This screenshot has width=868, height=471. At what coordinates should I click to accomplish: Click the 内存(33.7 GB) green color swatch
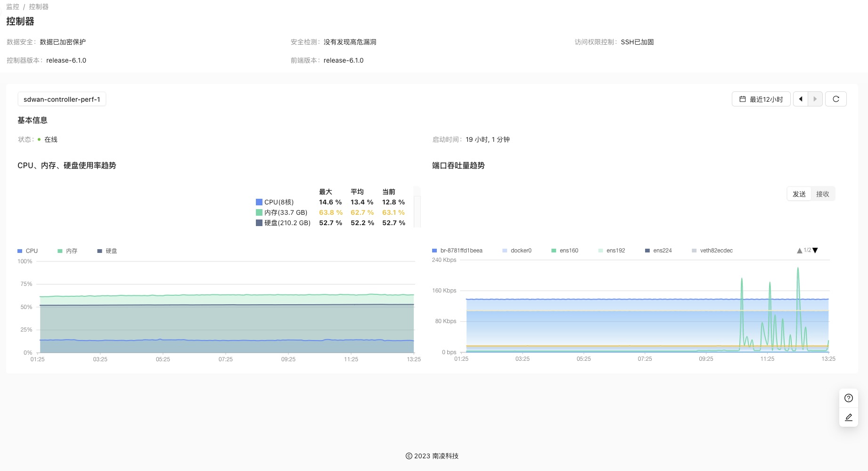[259, 212]
